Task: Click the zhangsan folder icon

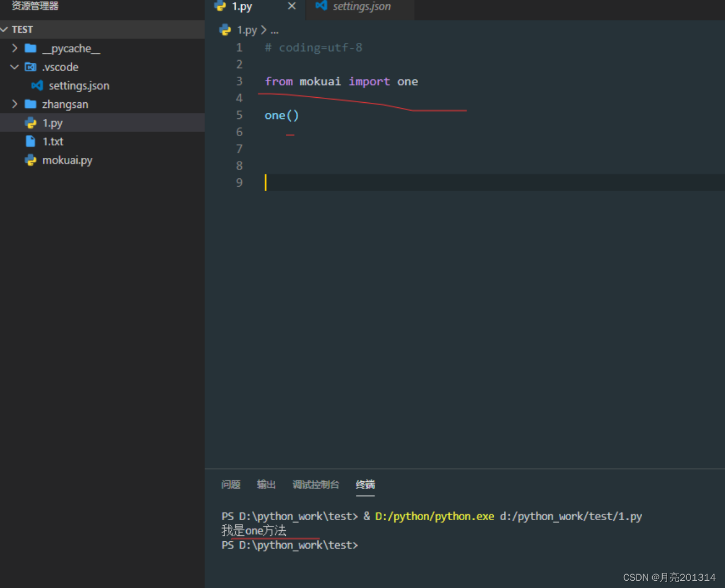Action: pyautogui.click(x=31, y=104)
